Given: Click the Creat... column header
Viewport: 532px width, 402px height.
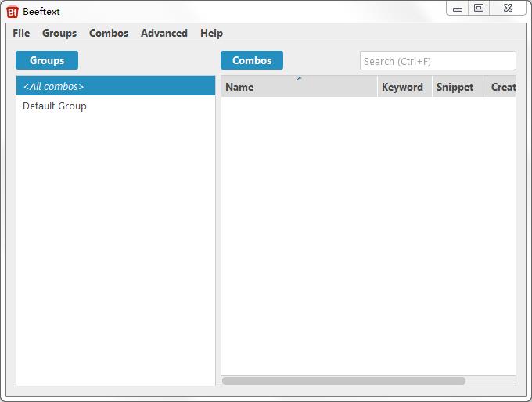Looking at the screenshot, I should pyautogui.click(x=501, y=87).
